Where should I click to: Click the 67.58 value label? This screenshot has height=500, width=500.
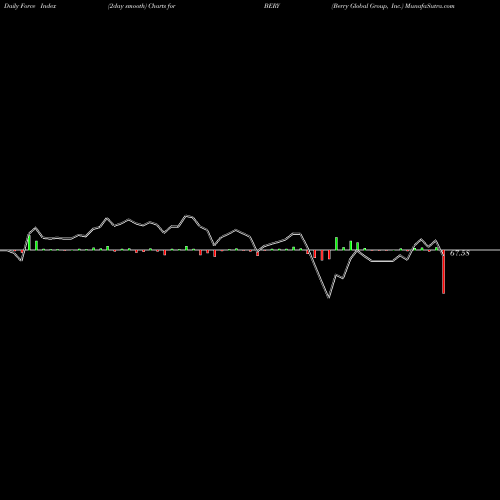(x=460, y=253)
